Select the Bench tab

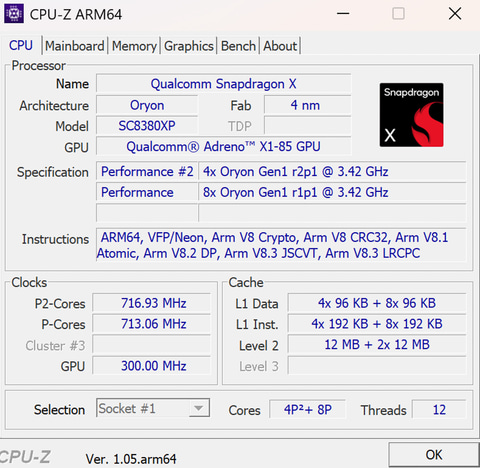[238, 46]
